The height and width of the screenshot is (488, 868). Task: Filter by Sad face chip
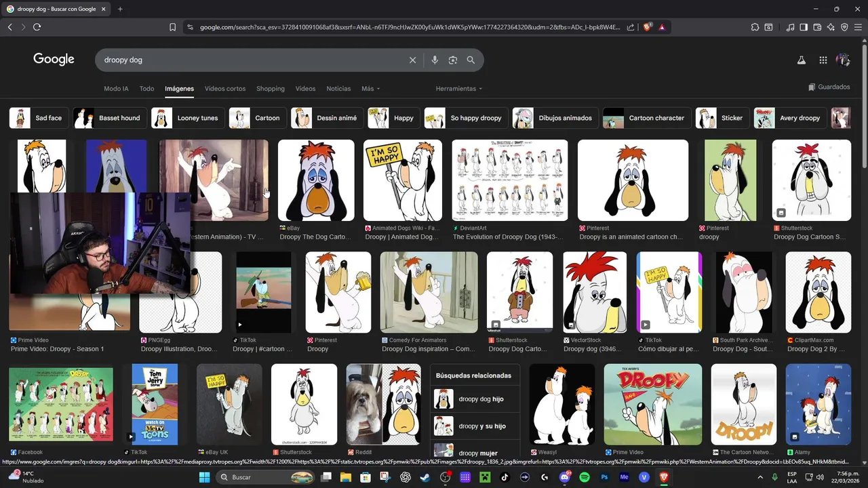(x=39, y=118)
